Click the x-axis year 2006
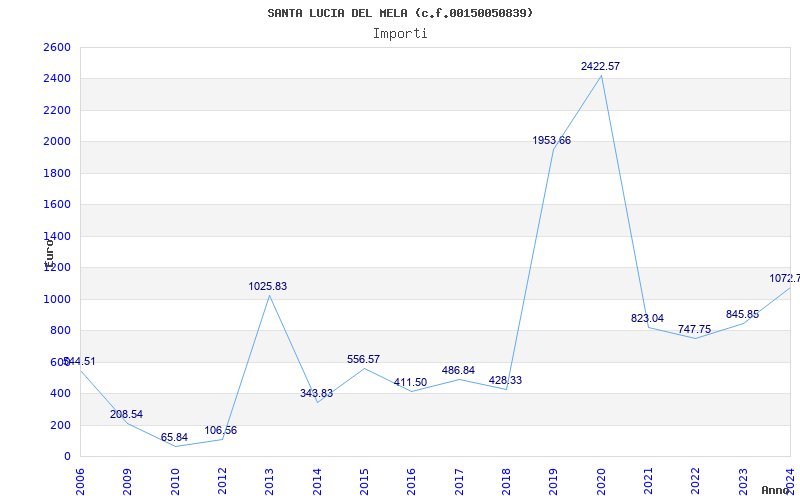Screen dimensions: 800x500 tap(80, 482)
